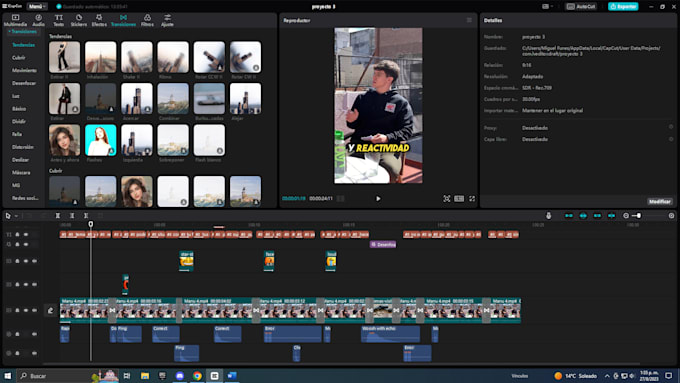The height and width of the screenshot is (383, 680).
Task: Open the Stickers tab
Action: (78, 20)
